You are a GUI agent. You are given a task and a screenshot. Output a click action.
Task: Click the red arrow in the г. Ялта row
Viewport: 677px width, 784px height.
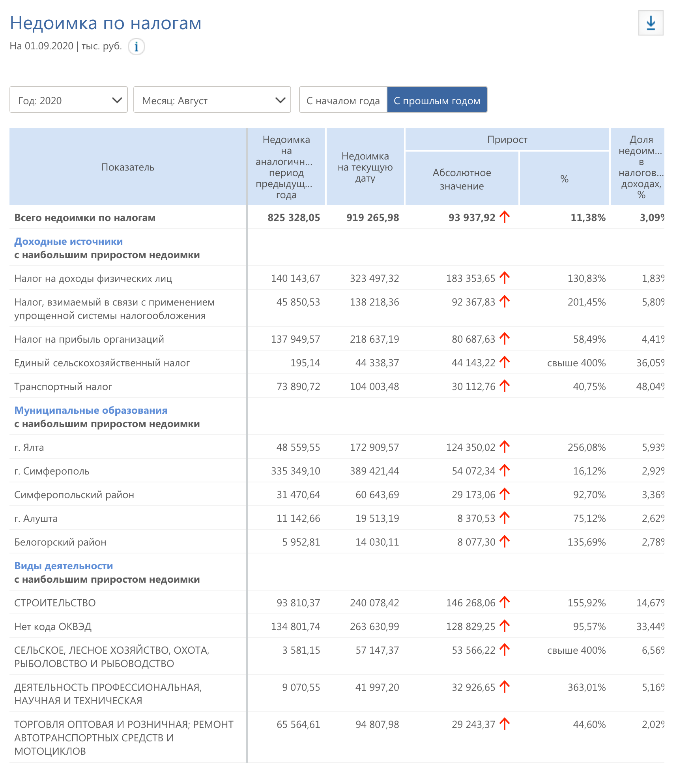(x=505, y=447)
